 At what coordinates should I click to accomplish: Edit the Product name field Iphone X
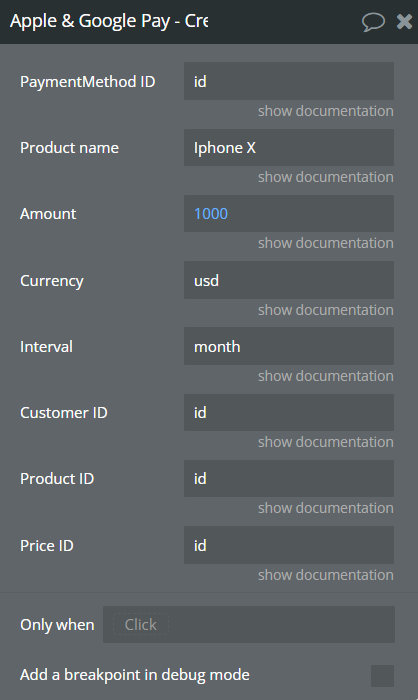[x=289, y=148]
